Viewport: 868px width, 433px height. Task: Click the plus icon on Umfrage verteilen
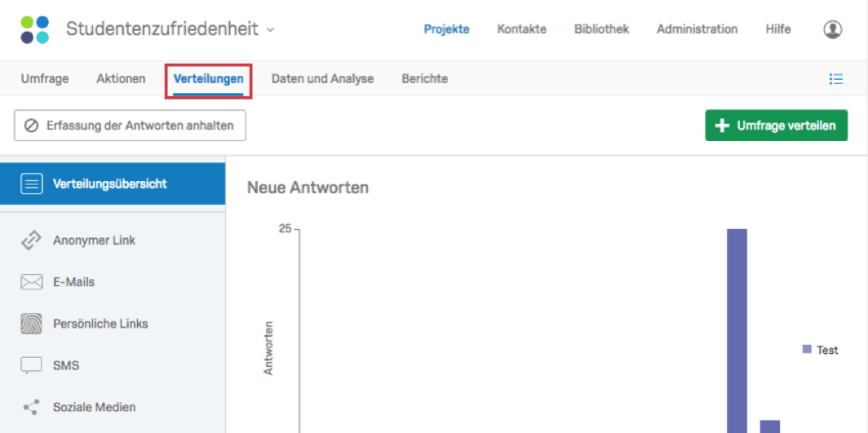coord(722,126)
